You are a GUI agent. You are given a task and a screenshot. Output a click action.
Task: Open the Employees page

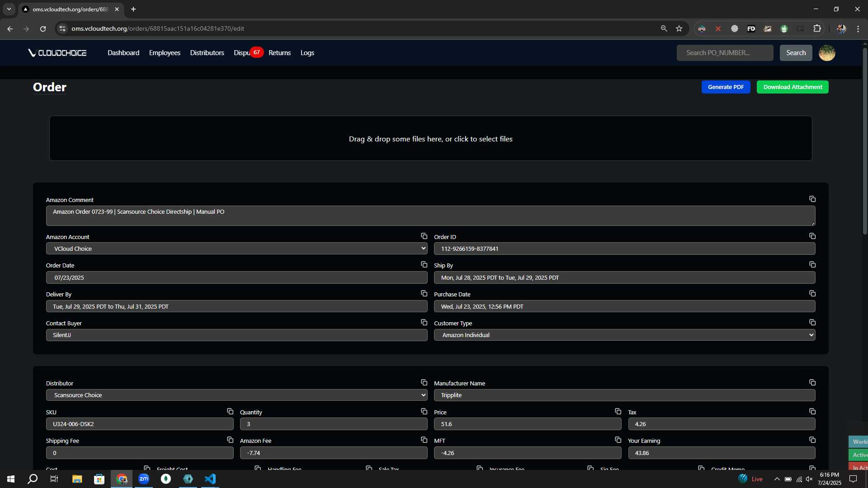click(x=165, y=53)
